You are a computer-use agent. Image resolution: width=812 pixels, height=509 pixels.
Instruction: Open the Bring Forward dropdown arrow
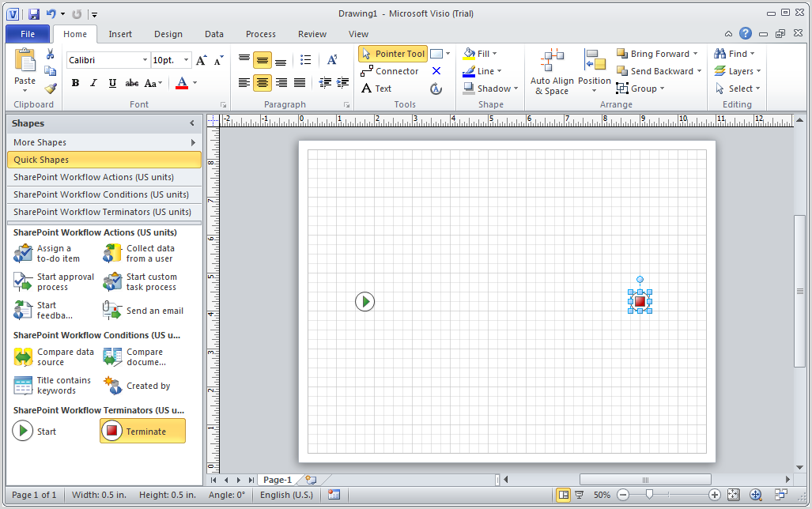[696, 53]
